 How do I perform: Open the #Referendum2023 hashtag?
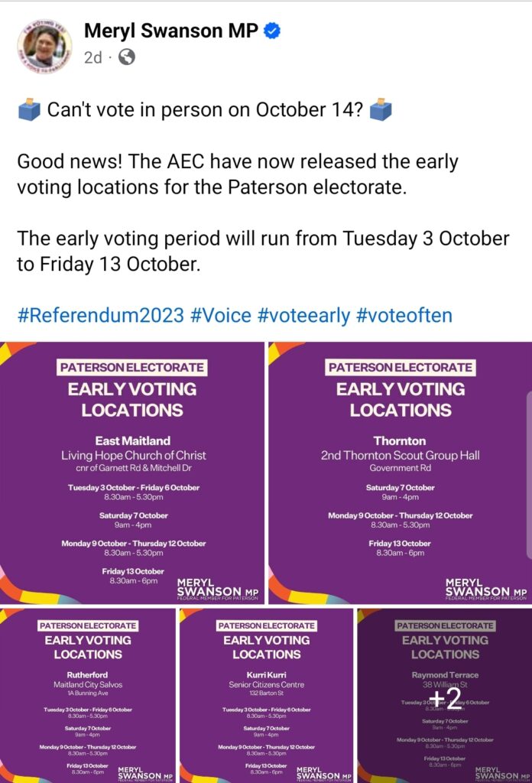101,316
